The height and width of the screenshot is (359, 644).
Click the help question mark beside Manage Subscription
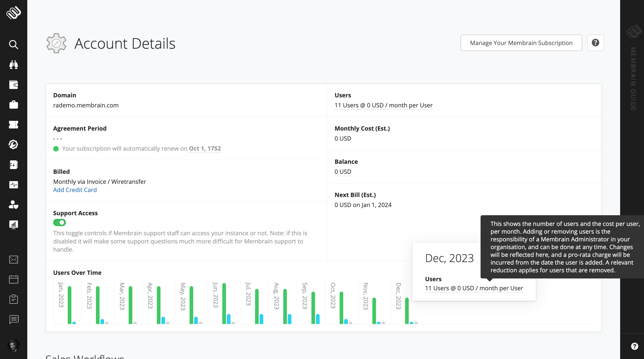click(x=595, y=43)
